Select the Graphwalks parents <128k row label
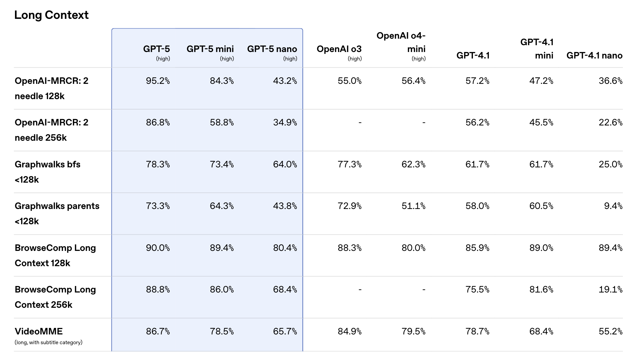 click(57, 214)
